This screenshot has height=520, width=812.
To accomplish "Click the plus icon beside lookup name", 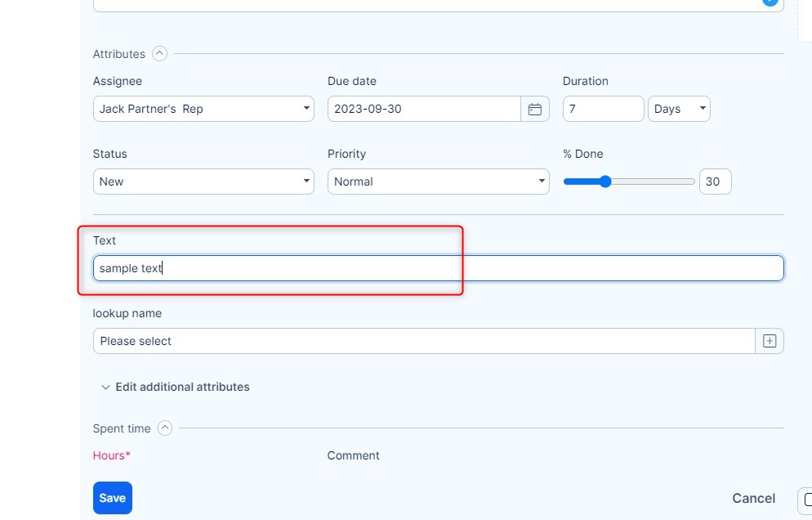I will (770, 341).
